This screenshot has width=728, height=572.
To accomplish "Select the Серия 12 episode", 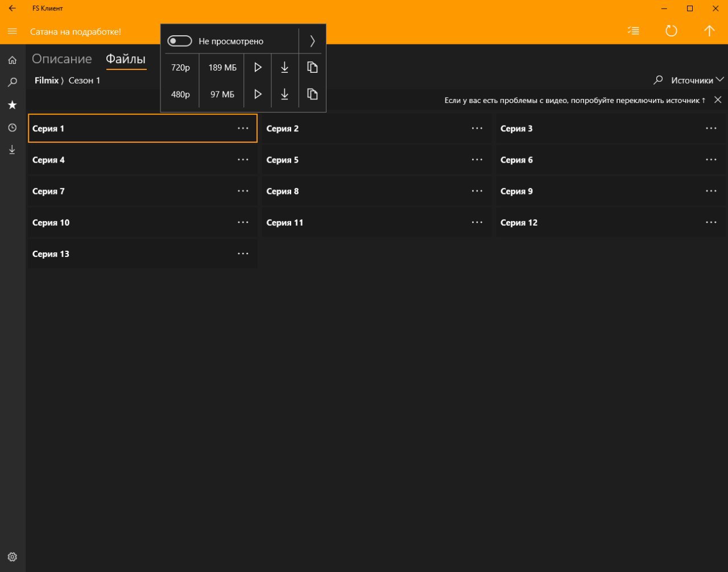I will [611, 222].
